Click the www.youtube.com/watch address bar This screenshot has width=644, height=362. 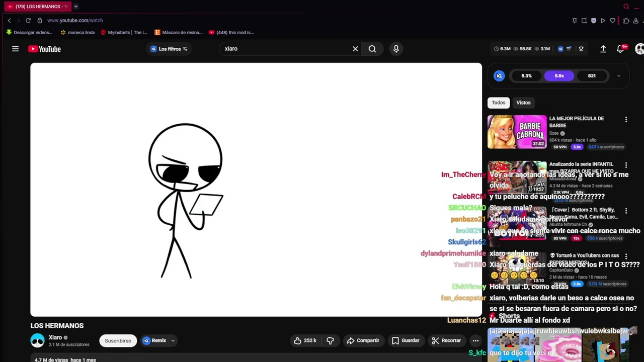tap(75, 21)
